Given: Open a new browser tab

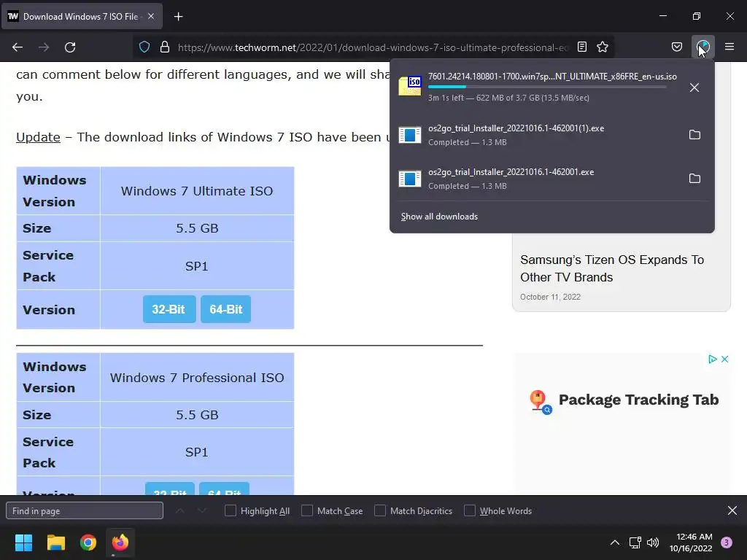Looking at the screenshot, I should [178, 17].
